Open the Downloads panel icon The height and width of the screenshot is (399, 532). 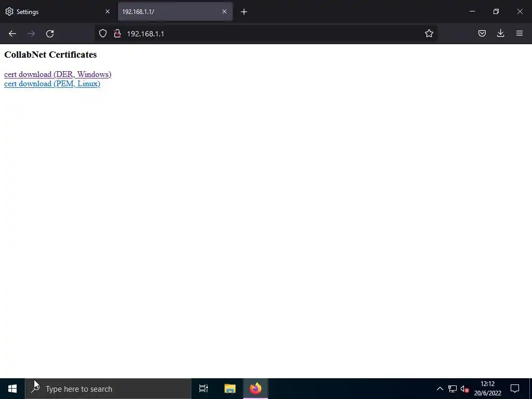[500, 33]
